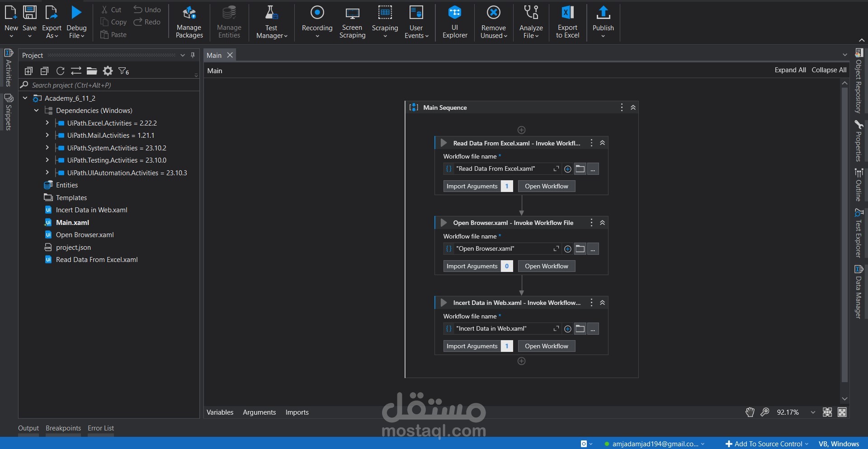Click the Manage Entities ribbon icon
Viewport: 868px width, 449px height.
click(229, 13)
